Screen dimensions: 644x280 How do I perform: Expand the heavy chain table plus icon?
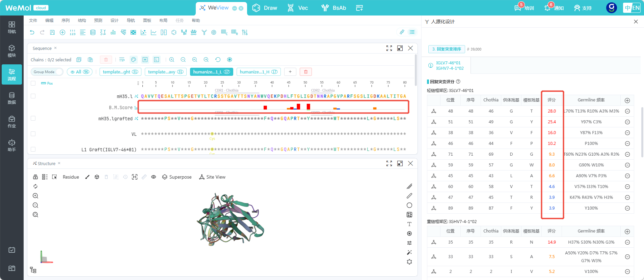pyautogui.click(x=627, y=231)
